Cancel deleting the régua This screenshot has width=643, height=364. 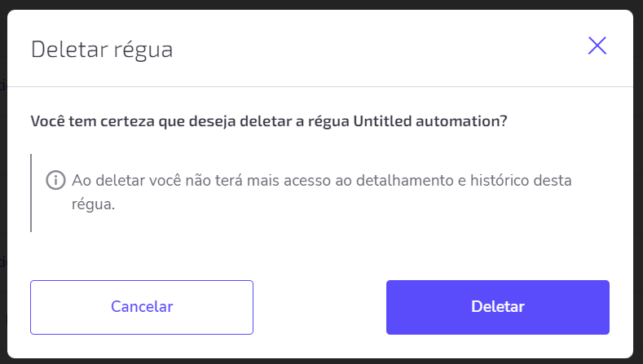(x=142, y=307)
